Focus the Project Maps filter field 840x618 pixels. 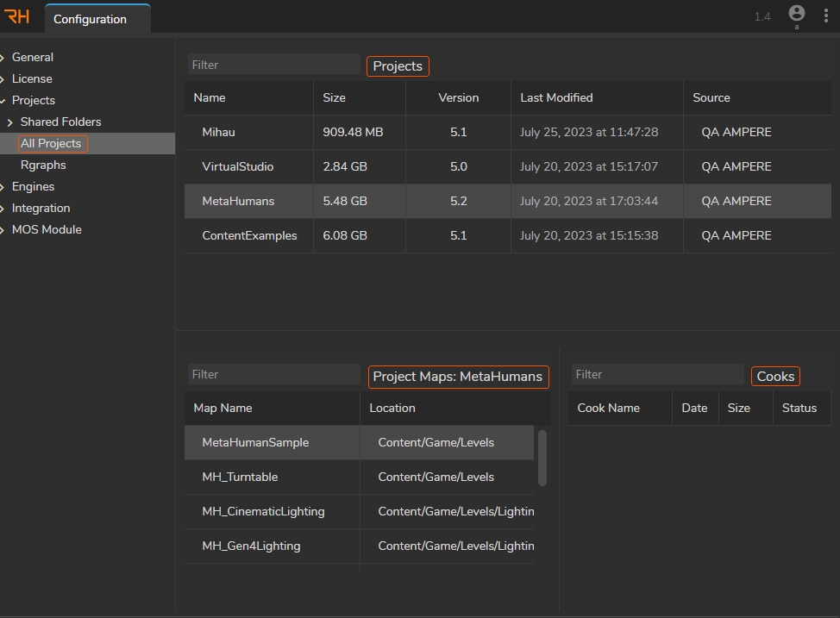click(273, 374)
